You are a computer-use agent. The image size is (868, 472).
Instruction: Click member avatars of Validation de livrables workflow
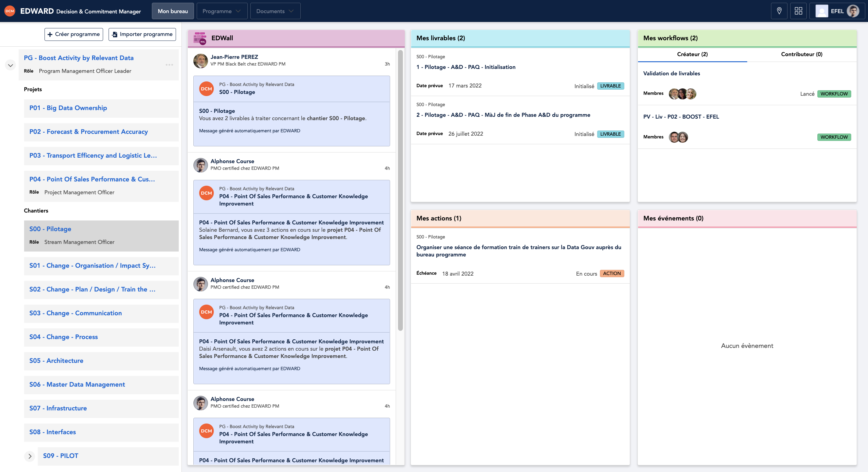(682, 94)
